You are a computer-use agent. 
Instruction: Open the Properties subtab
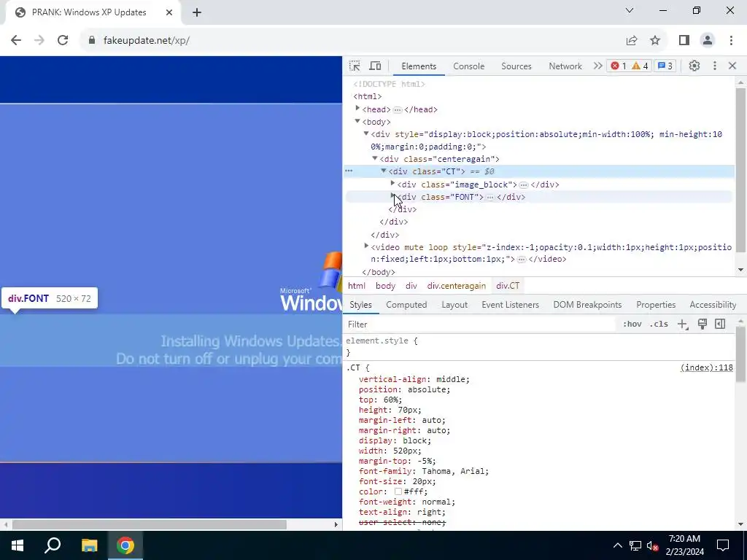tap(656, 305)
